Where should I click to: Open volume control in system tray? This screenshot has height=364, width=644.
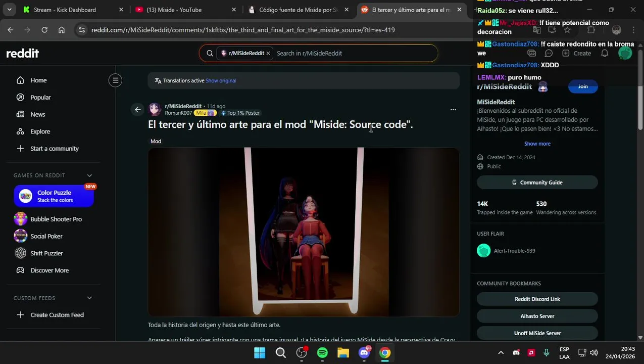pyautogui.click(x=593, y=353)
